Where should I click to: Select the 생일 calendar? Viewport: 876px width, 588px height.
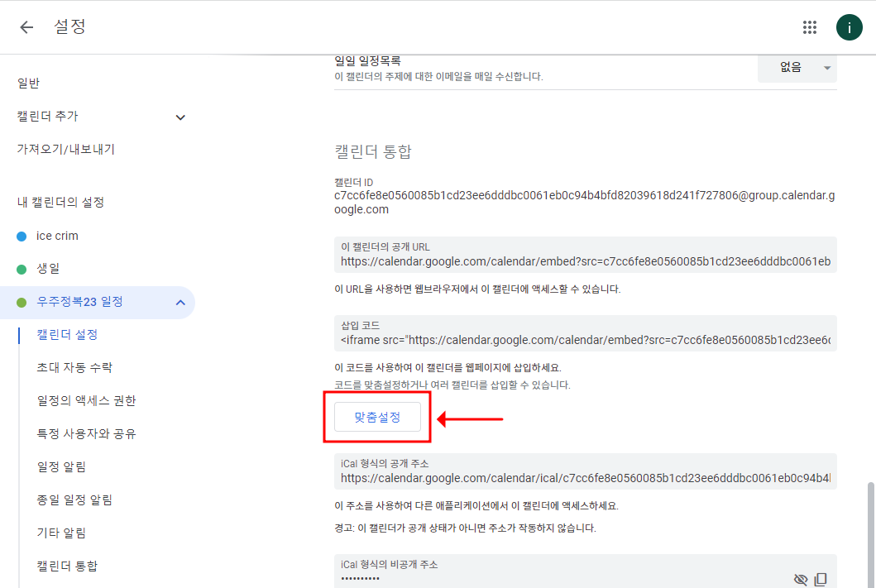48,269
